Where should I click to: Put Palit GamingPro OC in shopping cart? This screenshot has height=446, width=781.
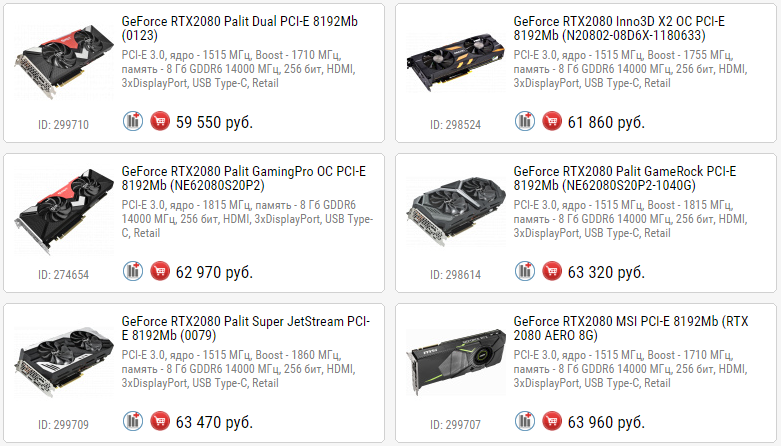point(160,271)
